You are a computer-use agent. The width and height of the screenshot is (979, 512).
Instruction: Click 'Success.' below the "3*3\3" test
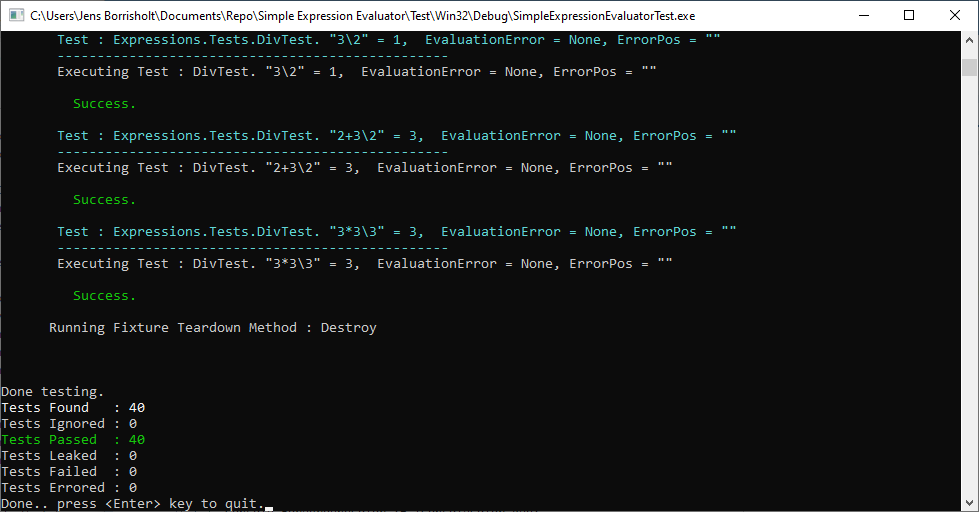point(104,296)
